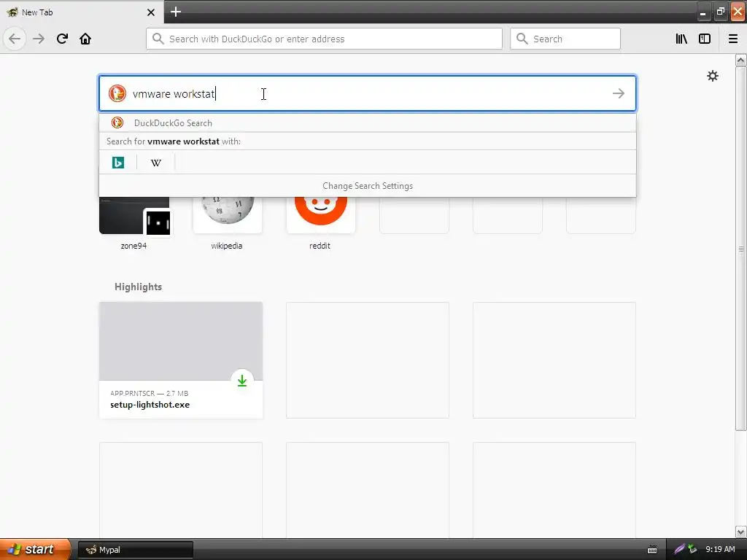Image resolution: width=747 pixels, height=560 pixels.
Task: Open the setup-lightshot.exe highlight card
Action: point(181,360)
